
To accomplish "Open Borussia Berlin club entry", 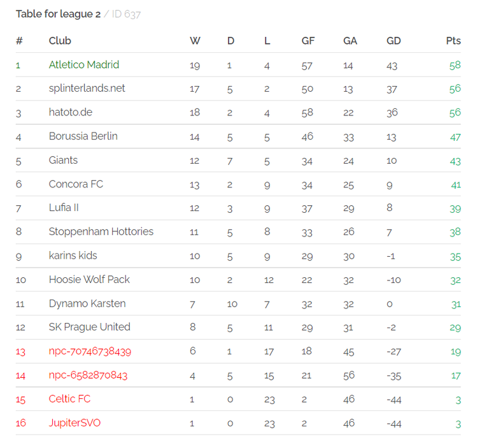I will [x=83, y=136].
